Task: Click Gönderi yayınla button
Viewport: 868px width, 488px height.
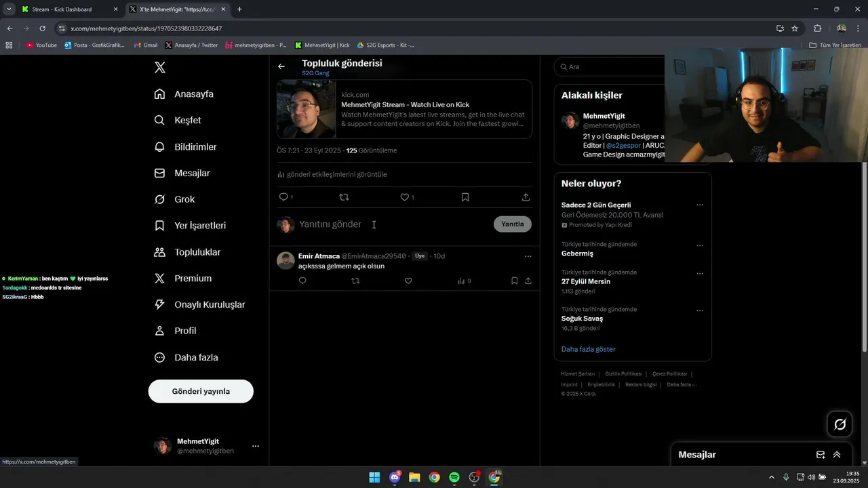Action: pos(201,392)
